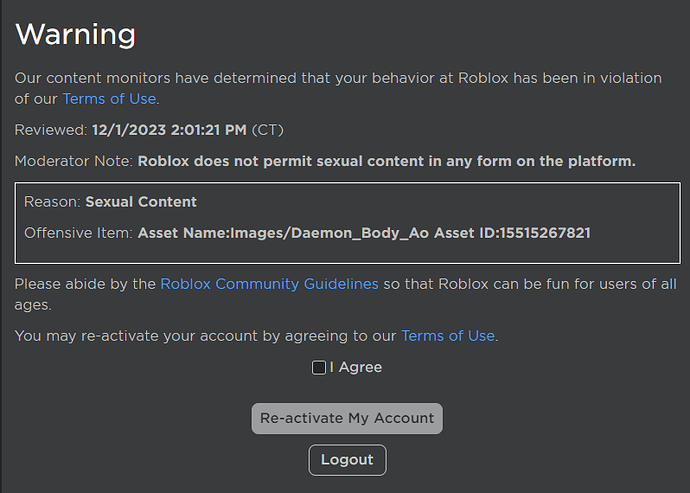
Task: Click the (CT) timezone label
Action: tap(268, 130)
